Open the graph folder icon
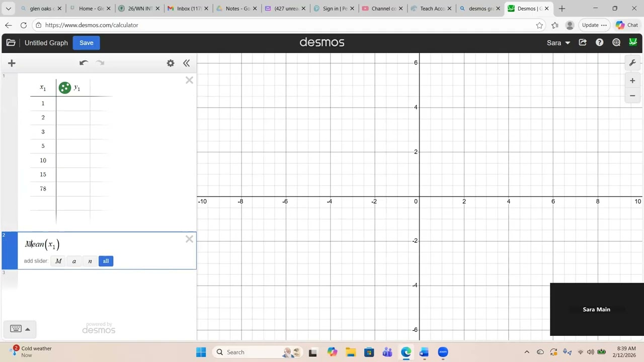644x362 pixels. [x=11, y=43]
